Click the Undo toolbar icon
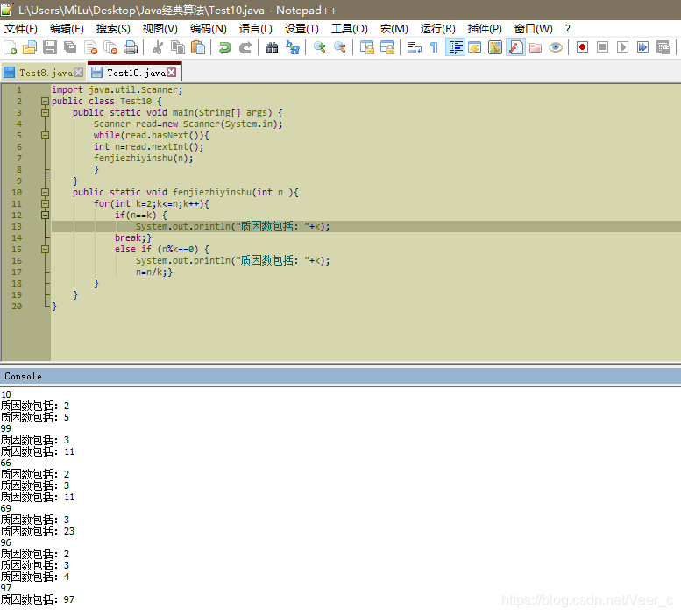Viewport: 681px width, 616px height. [x=225, y=47]
